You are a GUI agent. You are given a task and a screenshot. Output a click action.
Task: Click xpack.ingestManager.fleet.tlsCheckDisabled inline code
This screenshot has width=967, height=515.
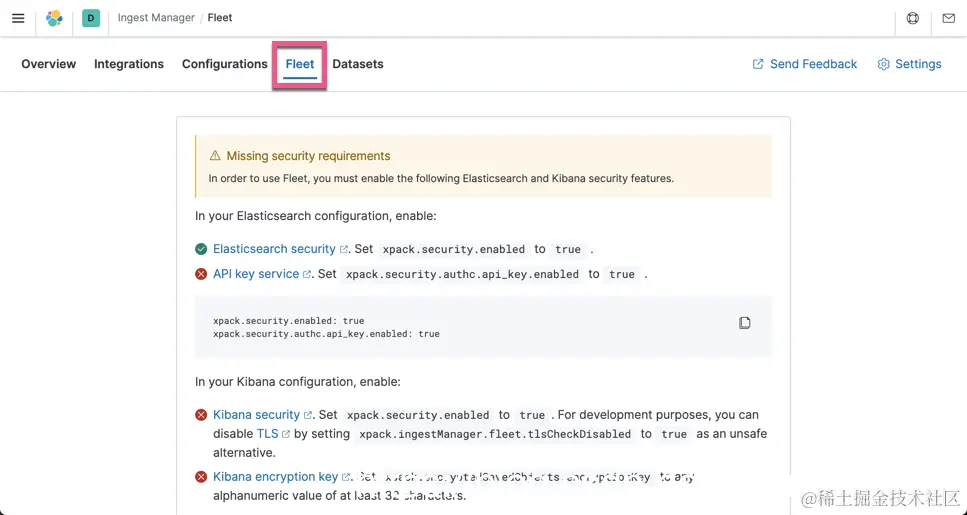tap(495, 434)
